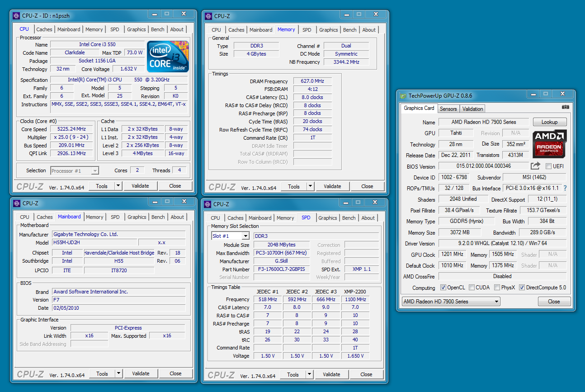Expand Tools arrow in the SPD tab window
The height and width of the screenshot is (392, 585).
tap(310, 374)
